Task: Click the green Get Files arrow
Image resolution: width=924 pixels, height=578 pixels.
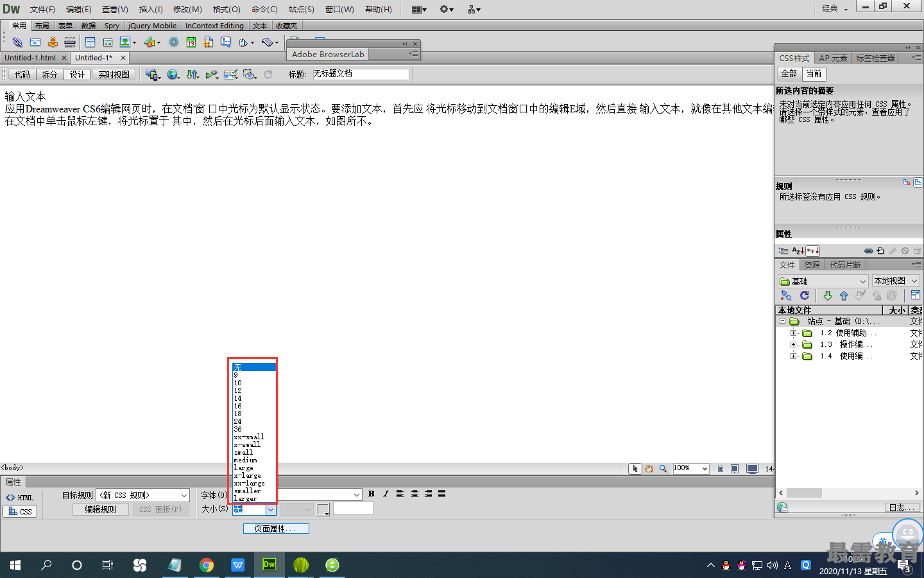Action: [x=827, y=295]
